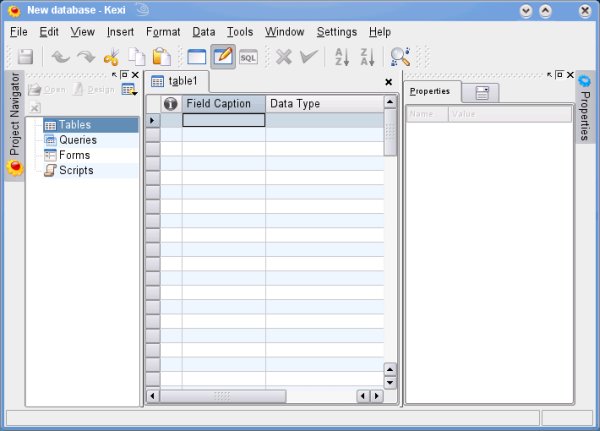Open the Window menu
This screenshot has height=431, width=600.
[285, 32]
